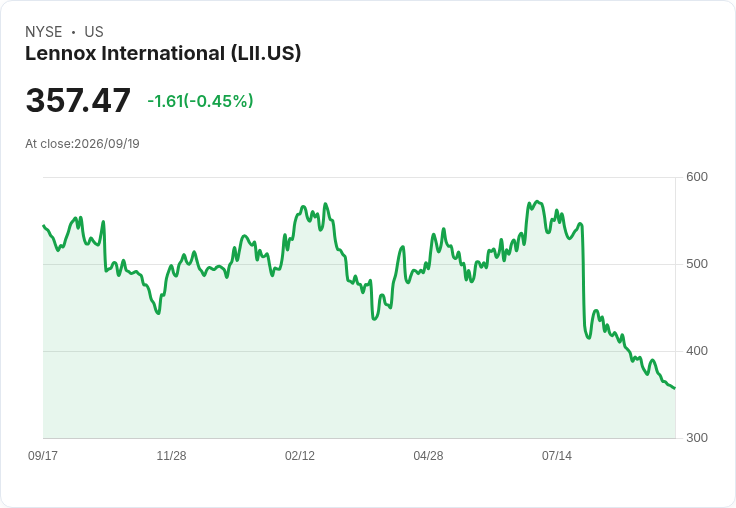Click the 09/17 date axis label
736x508 pixels.
43,455
